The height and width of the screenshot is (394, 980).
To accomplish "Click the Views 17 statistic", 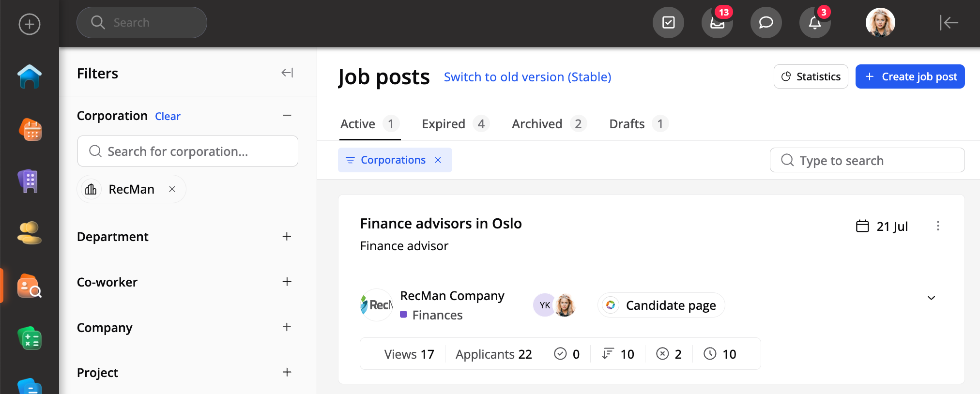I will (409, 354).
